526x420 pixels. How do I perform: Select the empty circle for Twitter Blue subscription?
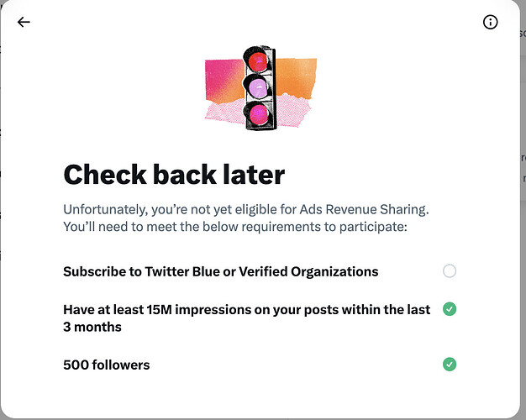click(x=450, y=270)
